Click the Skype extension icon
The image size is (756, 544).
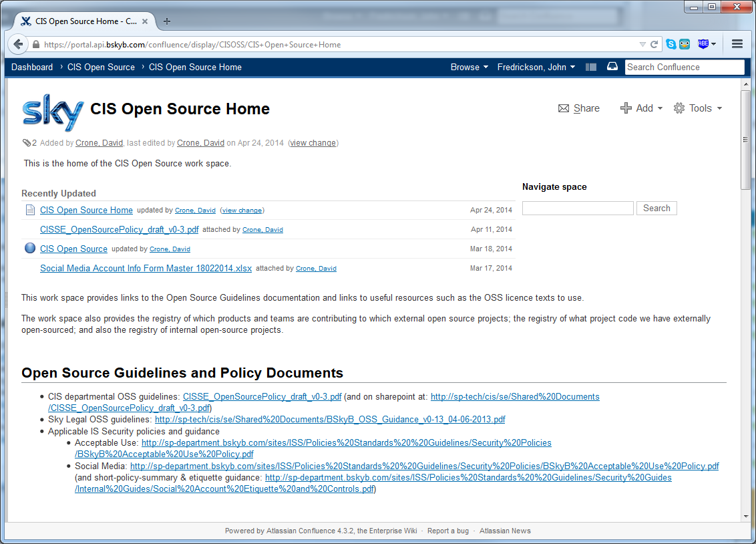point(671,45)
